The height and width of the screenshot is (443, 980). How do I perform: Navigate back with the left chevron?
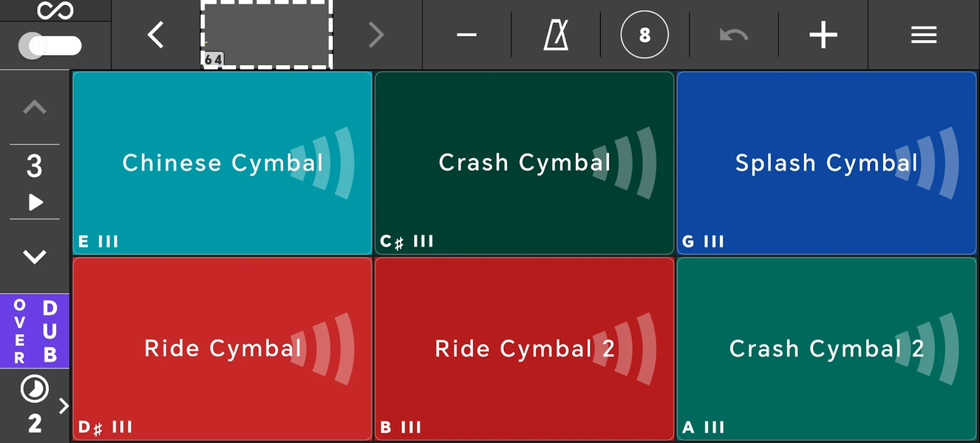tap(155, 35)
